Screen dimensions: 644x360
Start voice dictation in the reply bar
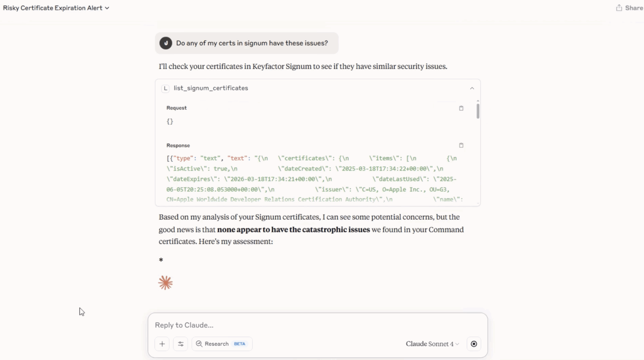click(x=474, y=344)
